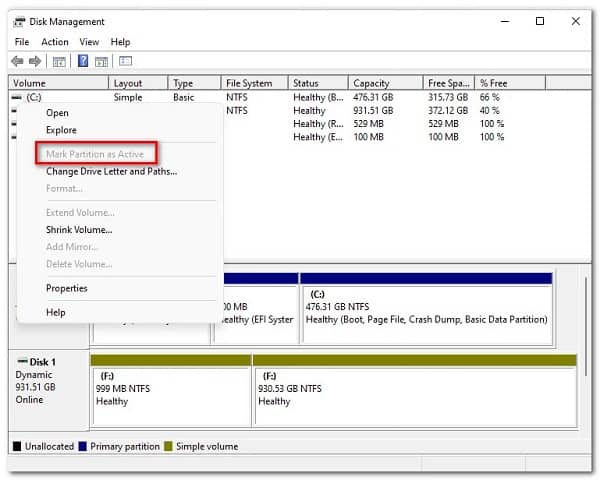This screenshot has width=600, height=480.
Task: Click the olive Simple volume legend swatch
Action: pyautogui.click(x=168, y=446)
